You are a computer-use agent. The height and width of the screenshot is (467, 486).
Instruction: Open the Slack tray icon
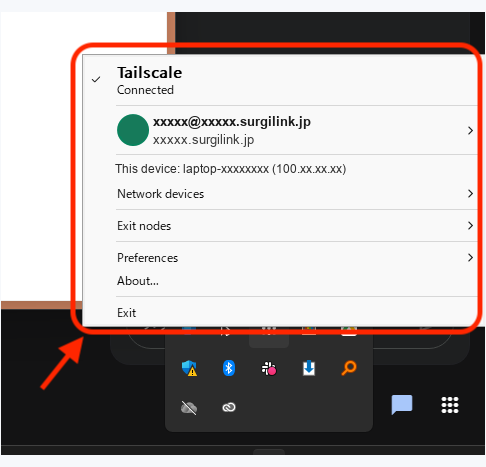point(269,368)
